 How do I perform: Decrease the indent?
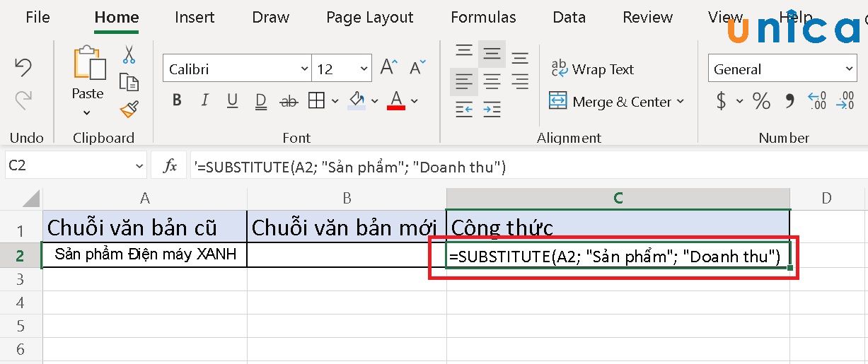pyautogui.click(x=464, y=110)
